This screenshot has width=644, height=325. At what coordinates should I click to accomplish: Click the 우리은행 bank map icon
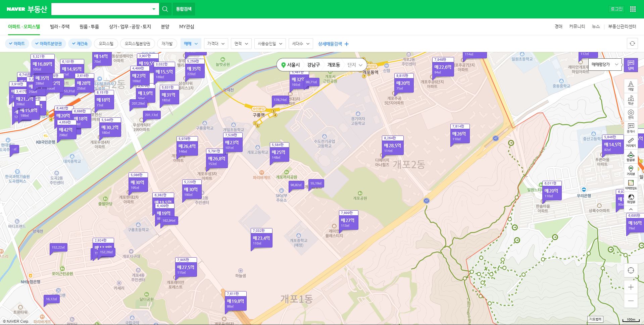coord(584,189)
